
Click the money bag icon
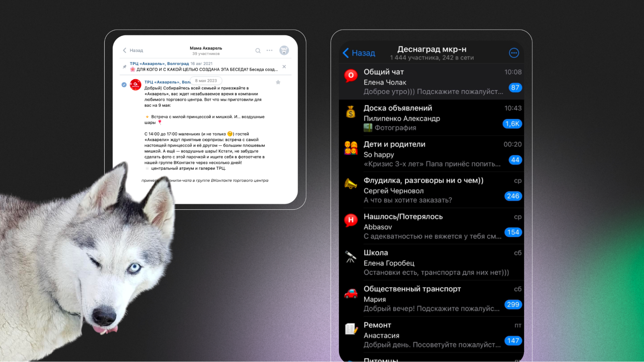click(351, 112)
